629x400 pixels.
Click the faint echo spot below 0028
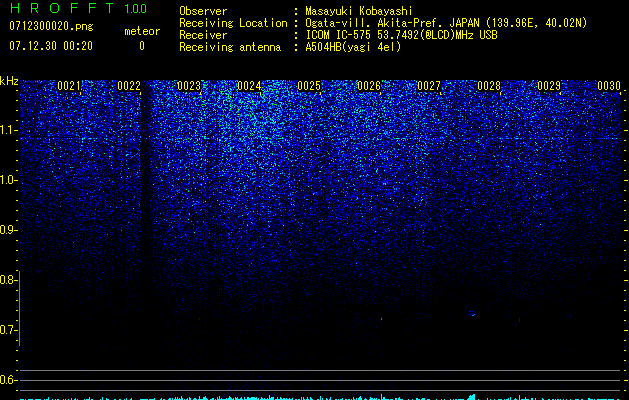(472, 314)
